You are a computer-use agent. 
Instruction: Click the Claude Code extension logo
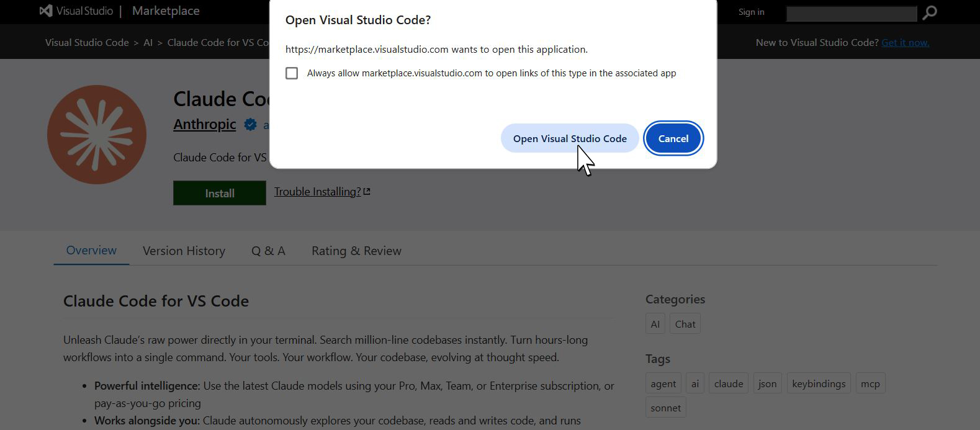tap(97, 135)
